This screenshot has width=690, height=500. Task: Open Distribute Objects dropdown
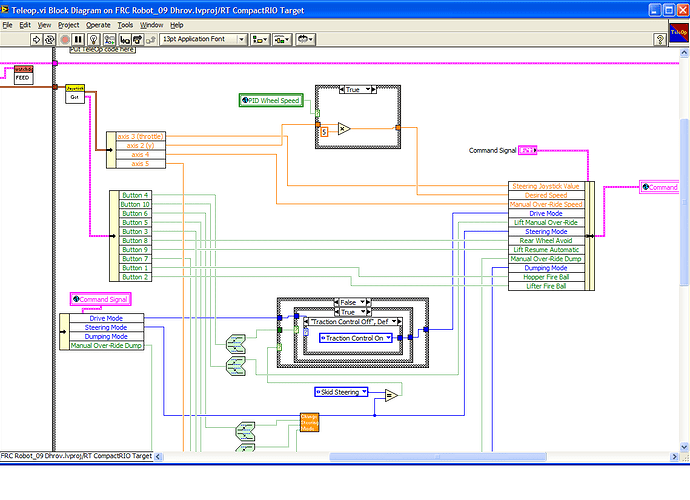click(x=282, y=40)
